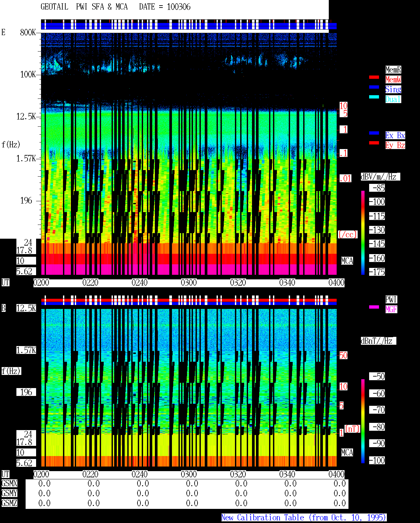Viewport: 420px width, 523px height.
Task: Click the red-blue status strip above B spectrogram
Action: 189,302
